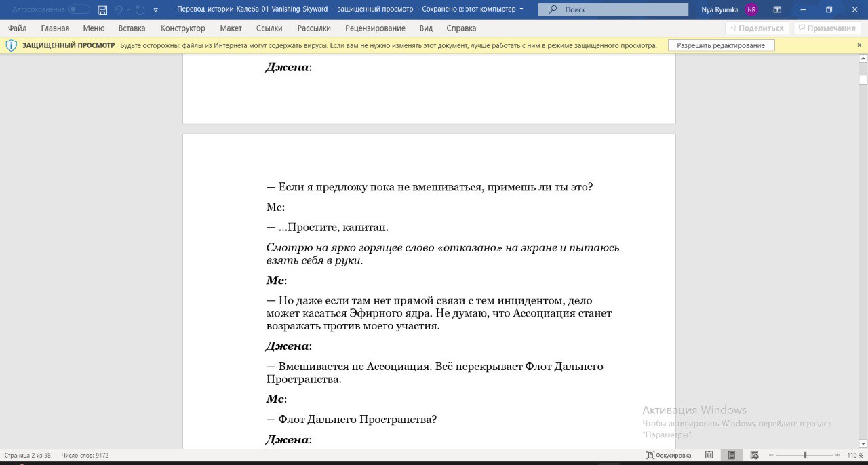Click the zoom out minus button
The image size is (868, 465).
(x=772, y=456)
